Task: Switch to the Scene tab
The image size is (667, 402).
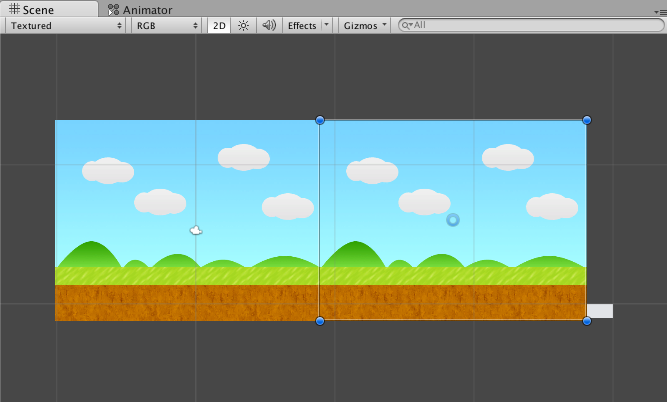Action: click(49, 9)
